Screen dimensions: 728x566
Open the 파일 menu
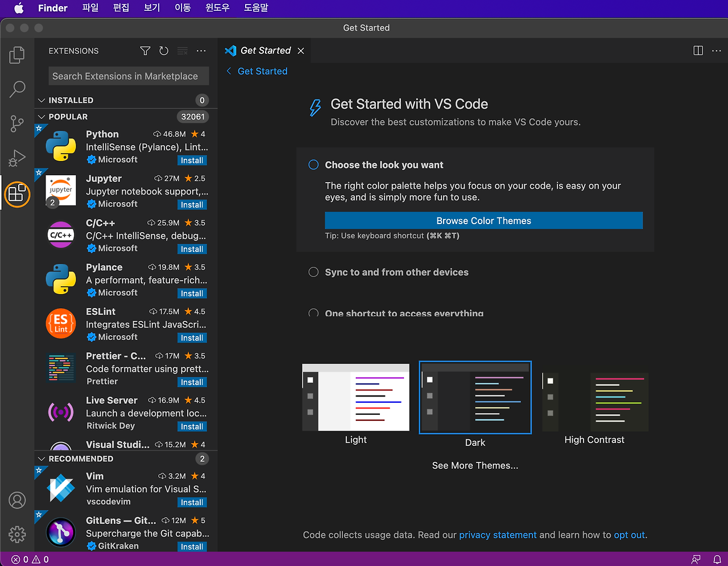tap(90, 8)
